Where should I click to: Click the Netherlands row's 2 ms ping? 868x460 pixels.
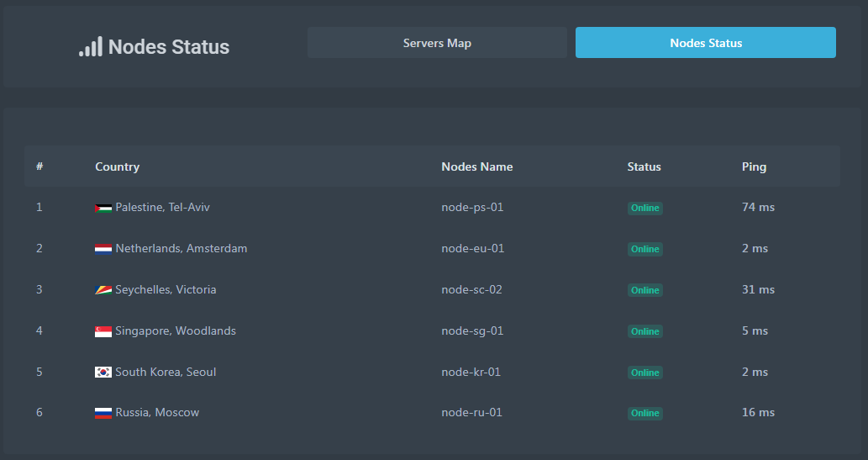pyautogui.click(x=755, y=248)
